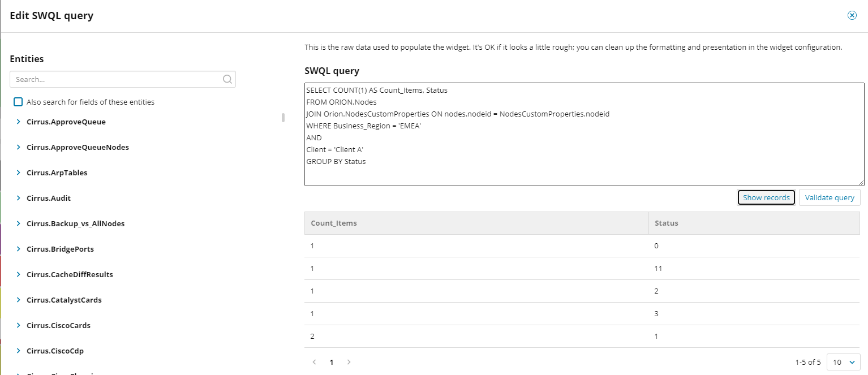Viewport: 868px width, 375px height.
Task: Select the Cirrus.CatalystCards entity
Action: 64,300
